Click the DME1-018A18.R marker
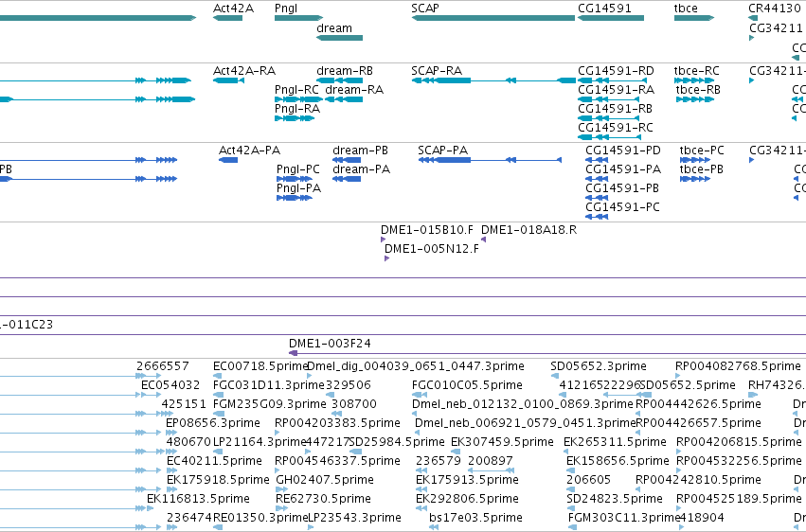Screen dimensions: 806x532 coord(483,239)
